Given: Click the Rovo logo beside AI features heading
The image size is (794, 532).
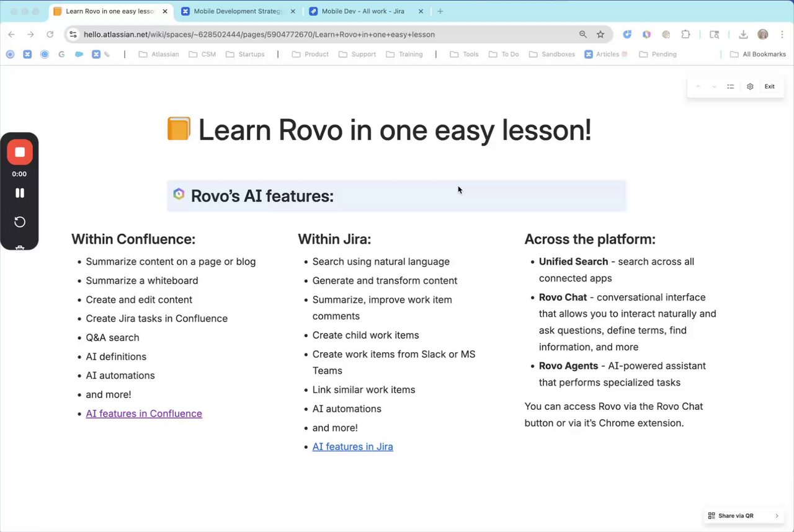Looking at the screenshot, I should 179,194.
